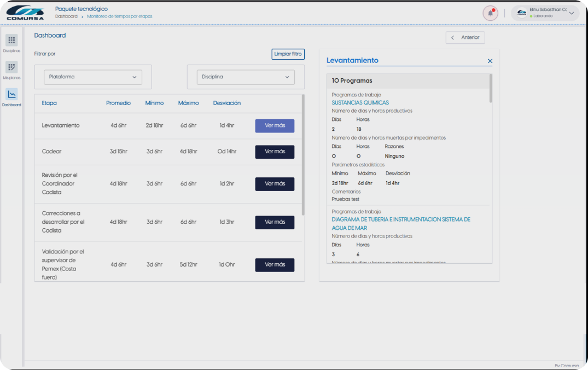Open the Disciplinas sidebar icon
Viewport: 588px width, 370px height.
pyautogui.click(x=11, y=41)
